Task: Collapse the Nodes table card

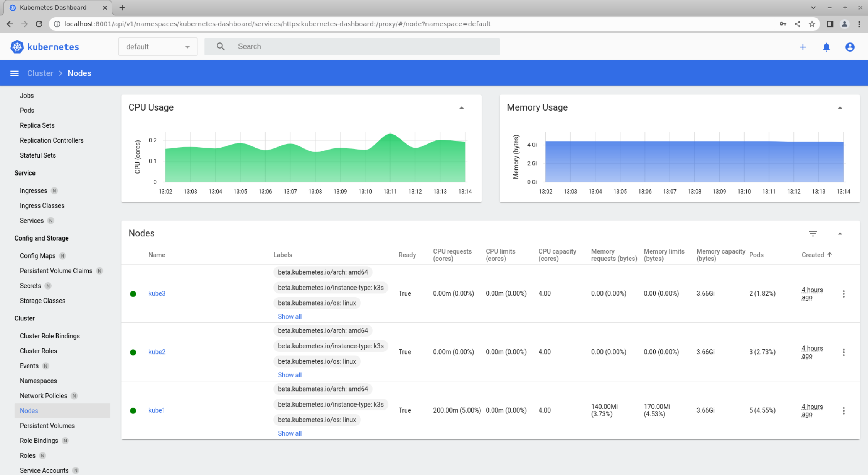Action: (x=840, y=234)
